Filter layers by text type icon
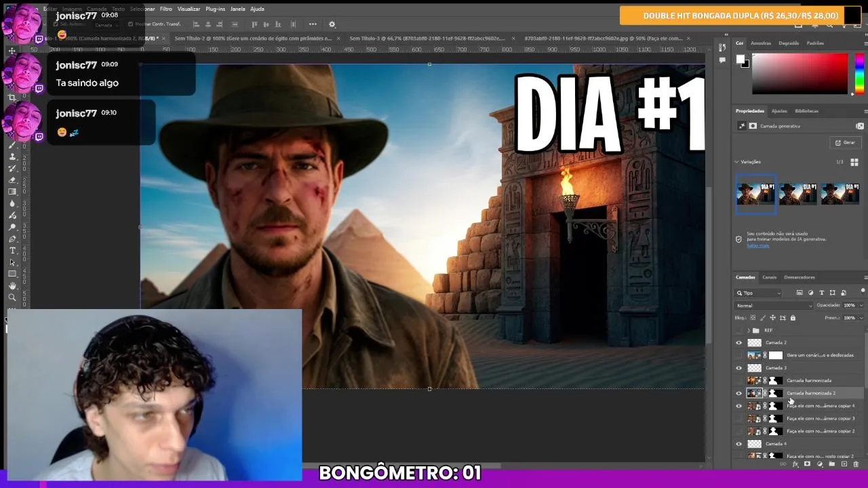The image size is (868, 488). tap(821, 293)
